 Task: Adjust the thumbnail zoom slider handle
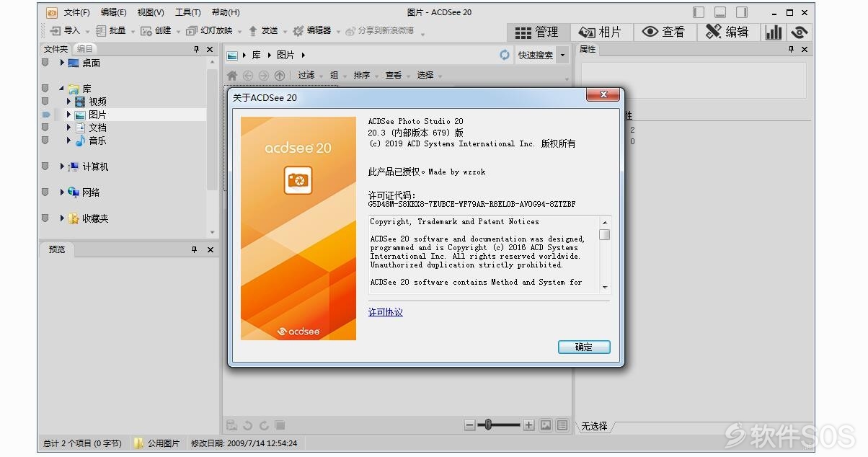click(x=488, y=425)
